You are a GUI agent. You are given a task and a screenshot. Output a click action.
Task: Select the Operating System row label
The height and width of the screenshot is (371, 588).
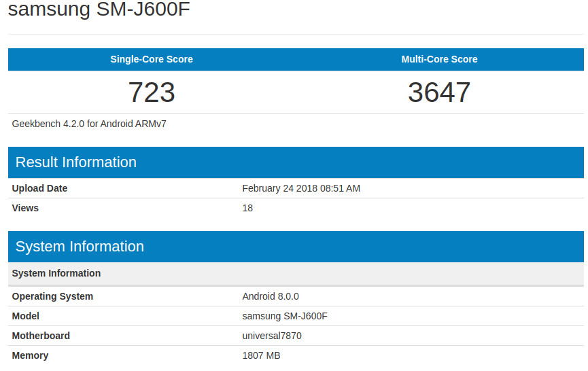point(52,296)
